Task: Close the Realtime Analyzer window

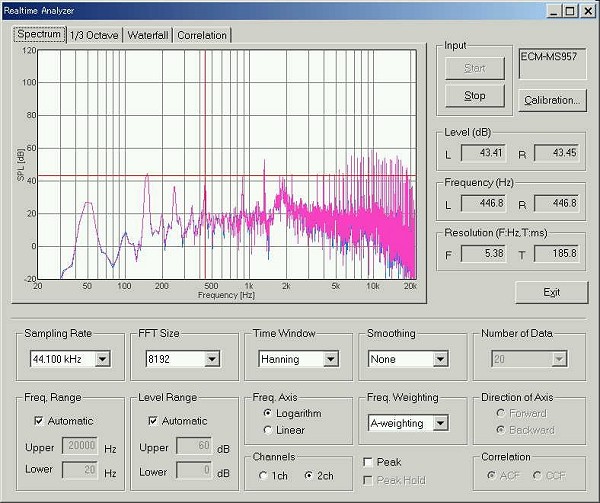Action: click(588, 11)
